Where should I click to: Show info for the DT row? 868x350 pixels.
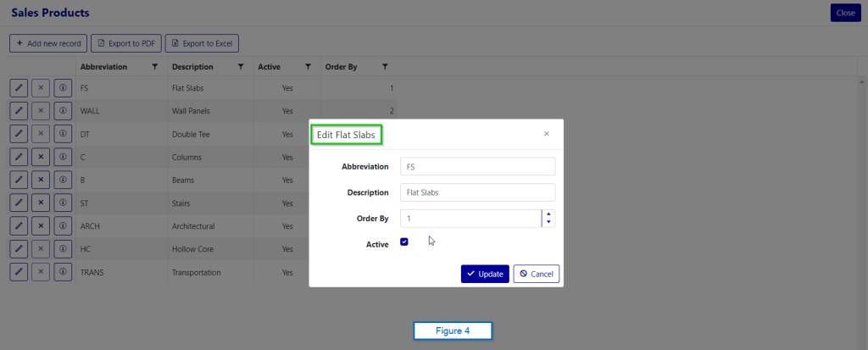tap(63, 134)
